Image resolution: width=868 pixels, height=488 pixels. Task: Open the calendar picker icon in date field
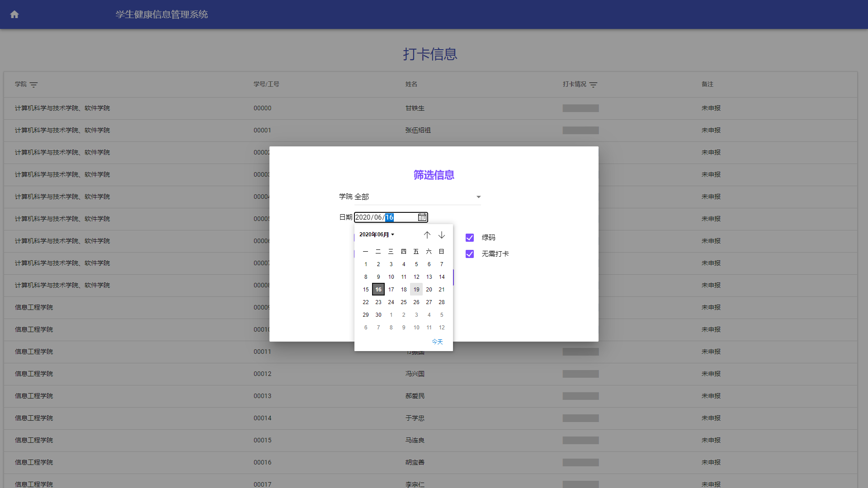[422, 217]
